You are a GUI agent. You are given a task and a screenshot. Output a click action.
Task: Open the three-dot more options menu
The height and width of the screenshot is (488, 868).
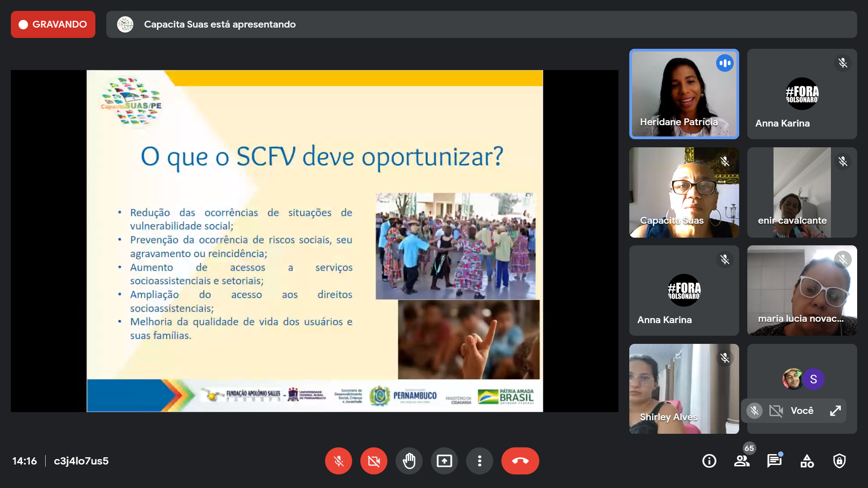click(x=479, y=461)
